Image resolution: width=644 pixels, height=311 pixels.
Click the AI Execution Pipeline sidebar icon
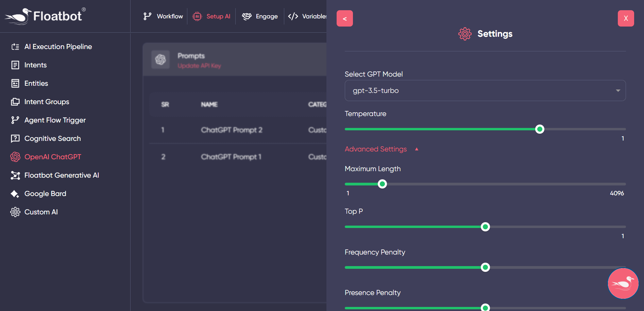(15, 47)
